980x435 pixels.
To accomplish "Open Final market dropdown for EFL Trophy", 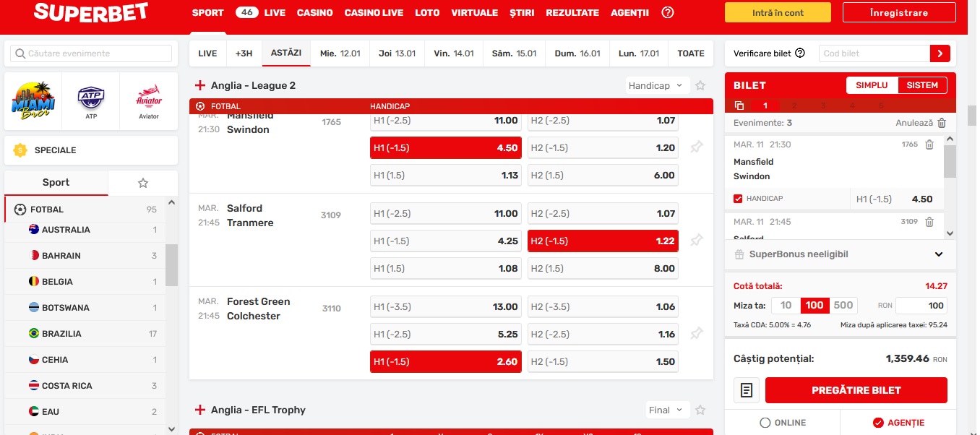I will click(667, 410).
